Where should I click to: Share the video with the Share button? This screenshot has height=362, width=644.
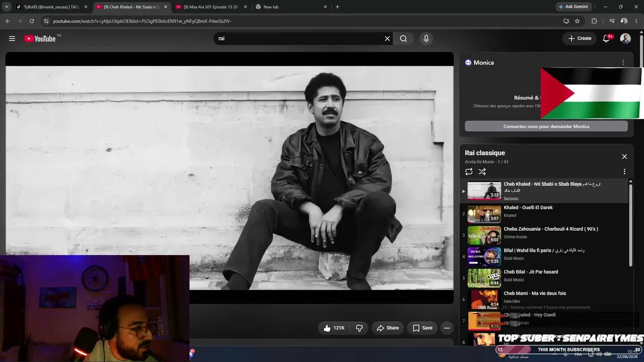tap(388, 328)
